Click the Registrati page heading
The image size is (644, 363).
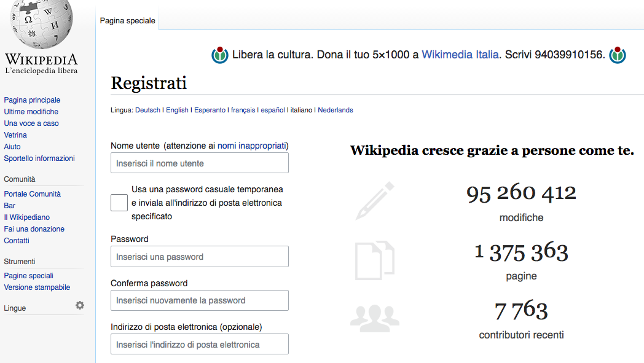coord(149,83)
